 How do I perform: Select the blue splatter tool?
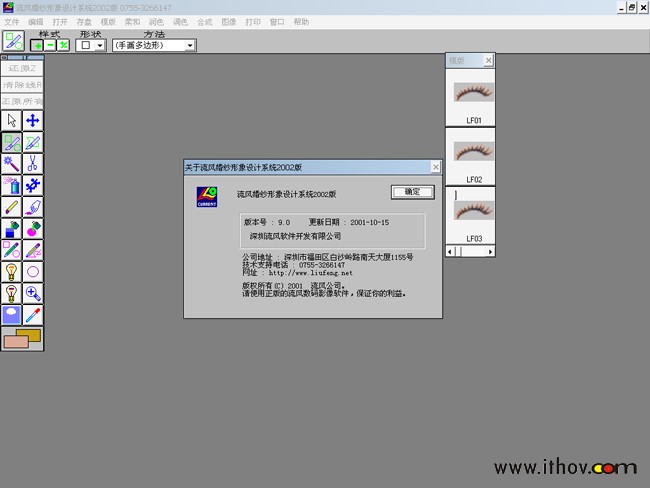pyautogui.click(x=33, y=185)
